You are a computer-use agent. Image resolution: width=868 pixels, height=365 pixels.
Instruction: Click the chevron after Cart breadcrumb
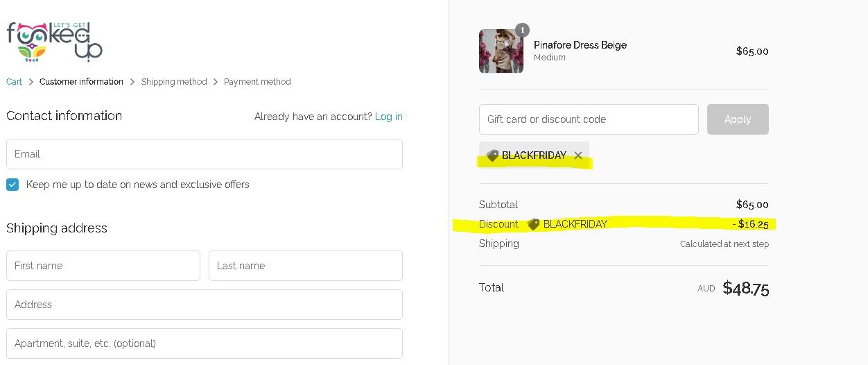coord(31,82)
